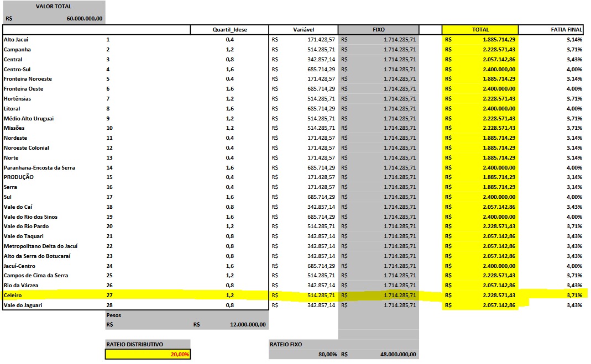Screen dimensions: 591x364
Task: Select the FATIA FINAL value for Sul
Action: coord(574,197)
